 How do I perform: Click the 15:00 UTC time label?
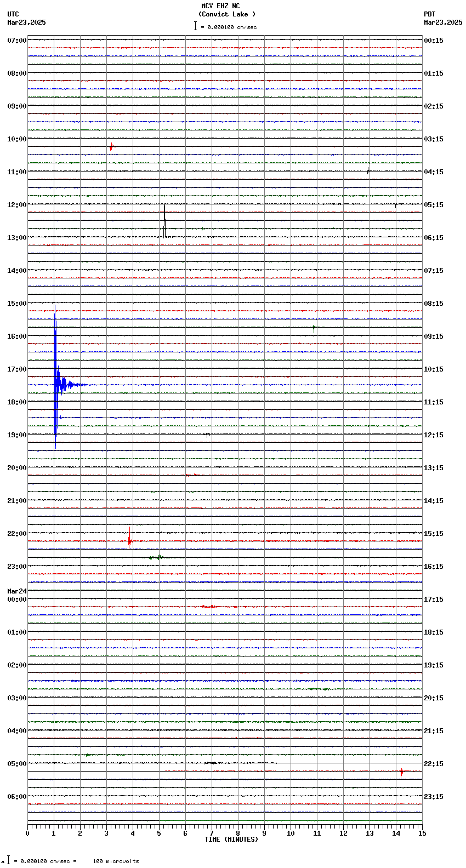click(17, 304)
